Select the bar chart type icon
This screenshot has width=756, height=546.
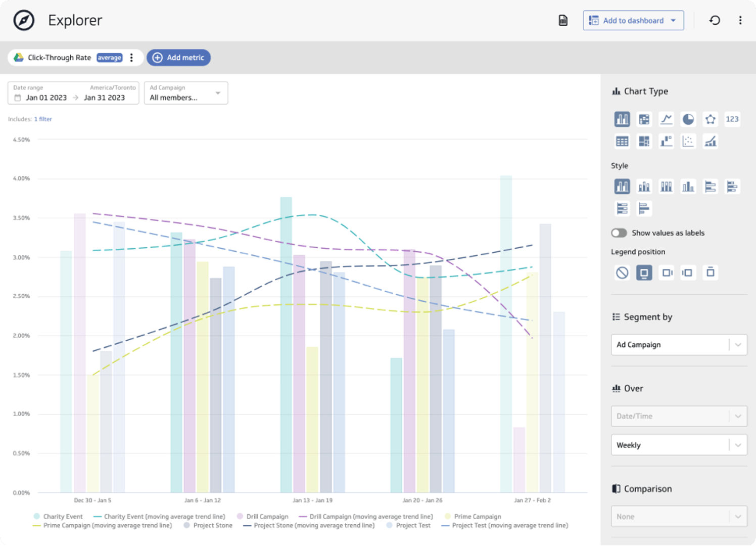[622, 119]
